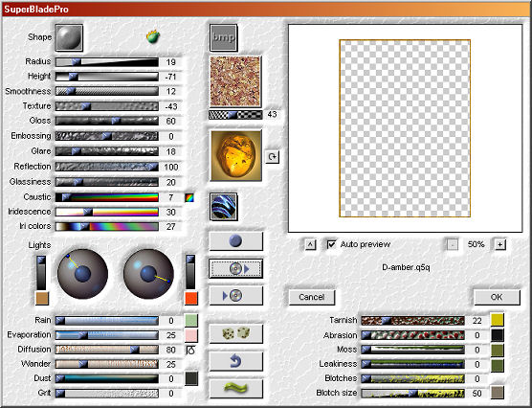This screenshot has width=532, height=408.
Task: Click the bmp texture load button
Action: pyautogui.click(x=223, y=37)
